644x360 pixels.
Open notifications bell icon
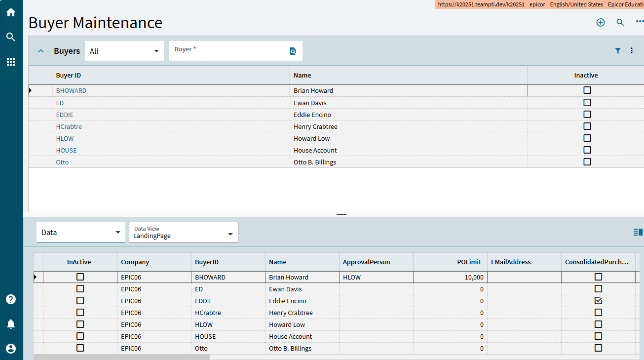coord(11,324)
